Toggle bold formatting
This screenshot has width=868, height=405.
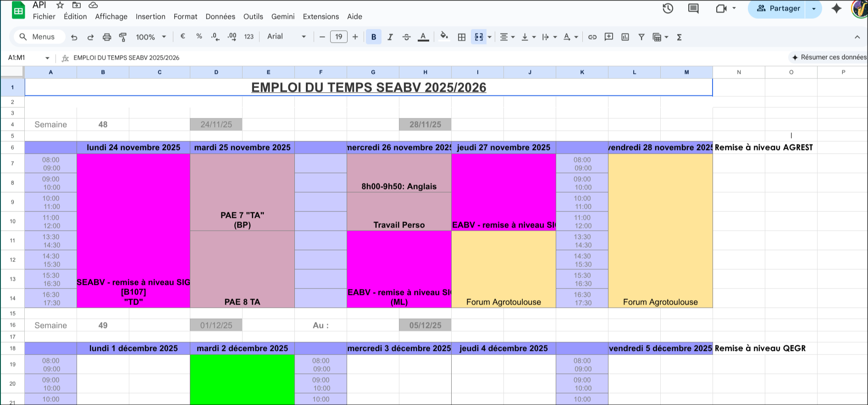click(x=374, y=37)
